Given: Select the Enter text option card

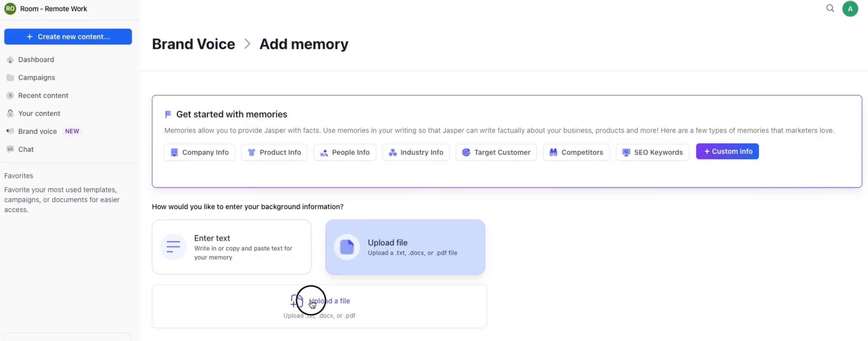Looking at the screenshot, I should 231,247.
